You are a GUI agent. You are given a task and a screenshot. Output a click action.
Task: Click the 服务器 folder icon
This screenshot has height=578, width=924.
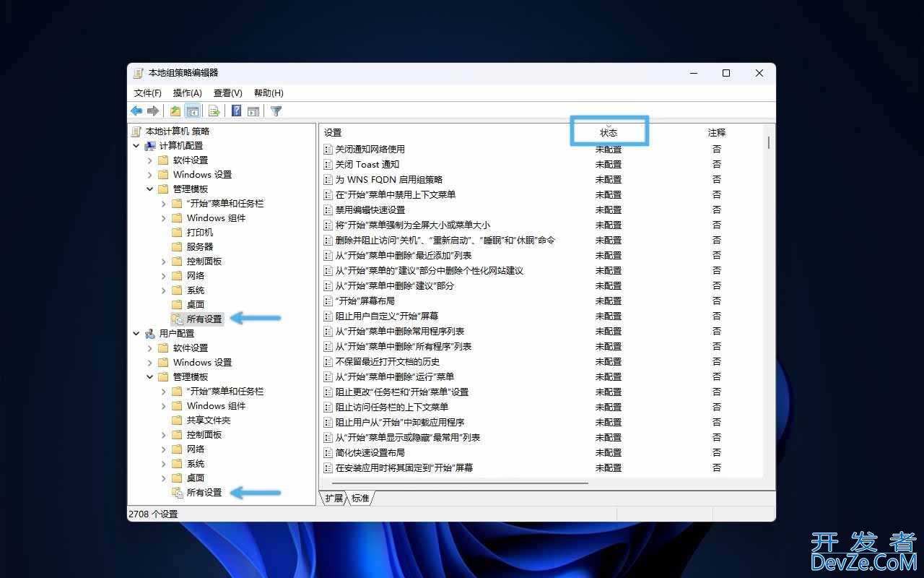click(x=177, y=247)
